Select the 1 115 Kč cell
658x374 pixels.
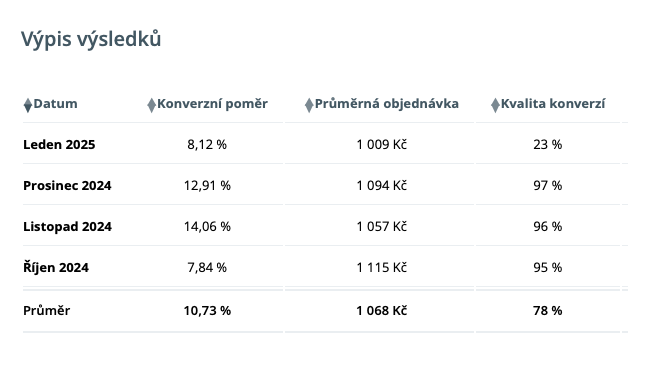(381, 267)
